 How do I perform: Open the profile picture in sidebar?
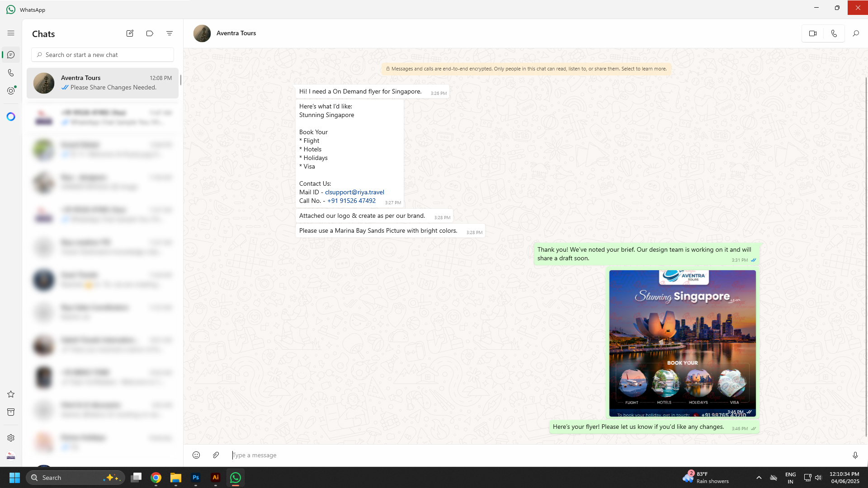pos(11,456)
